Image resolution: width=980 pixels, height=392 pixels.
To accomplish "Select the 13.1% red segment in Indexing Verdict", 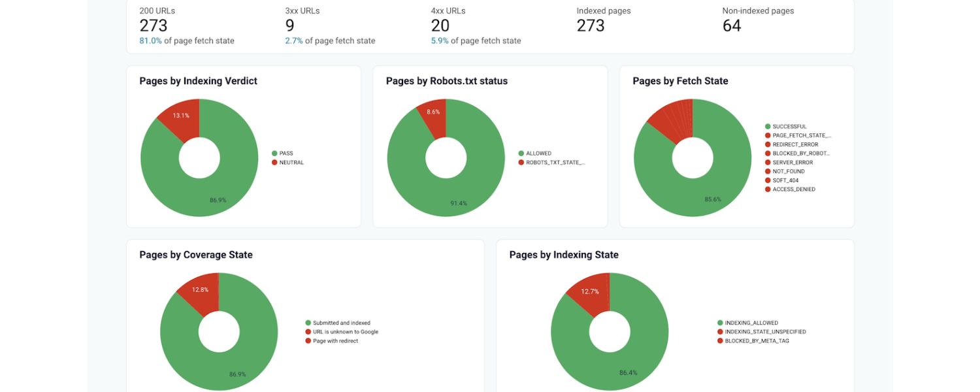I will pyautogui.click(x=181, y=116).
